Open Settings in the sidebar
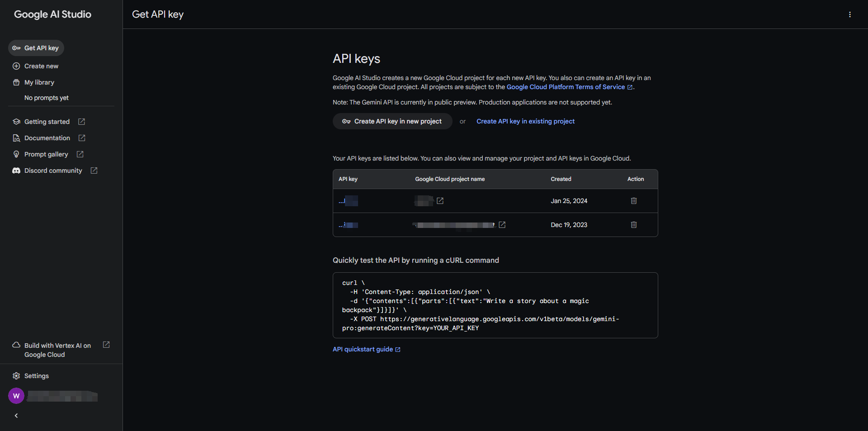Image resolution: width=868 pixels, height=431 pixels. coord(36,376)
